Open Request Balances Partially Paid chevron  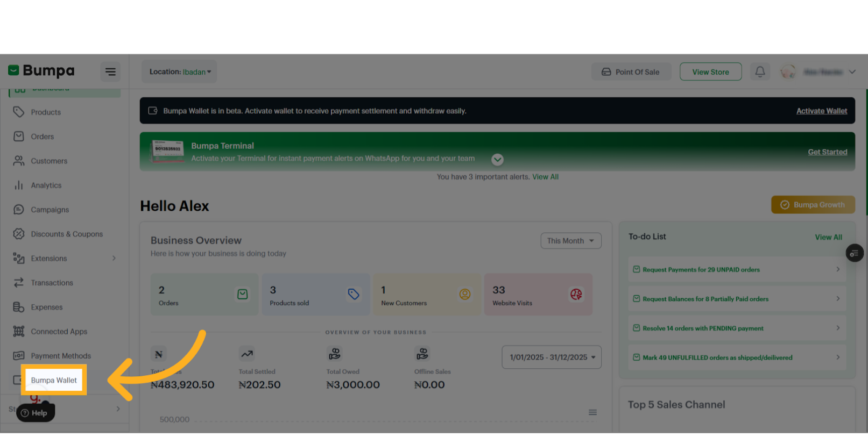pyautogui.click(x=838, y=299)
